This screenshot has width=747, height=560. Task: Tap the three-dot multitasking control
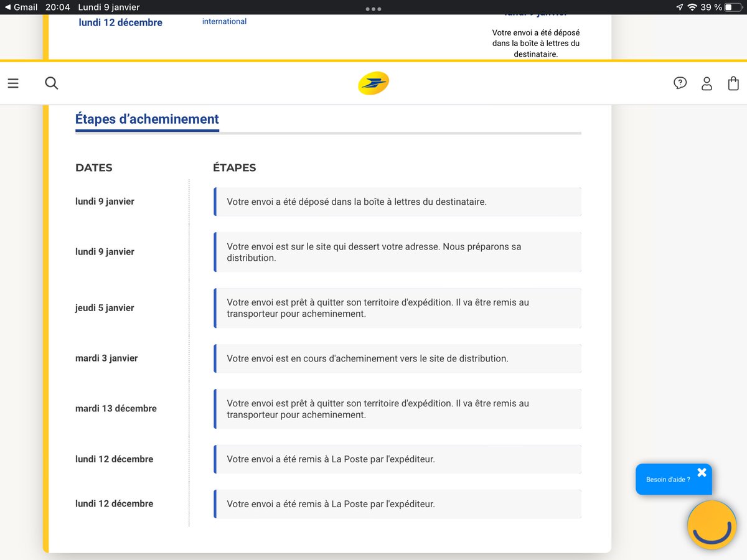point(374,9)
